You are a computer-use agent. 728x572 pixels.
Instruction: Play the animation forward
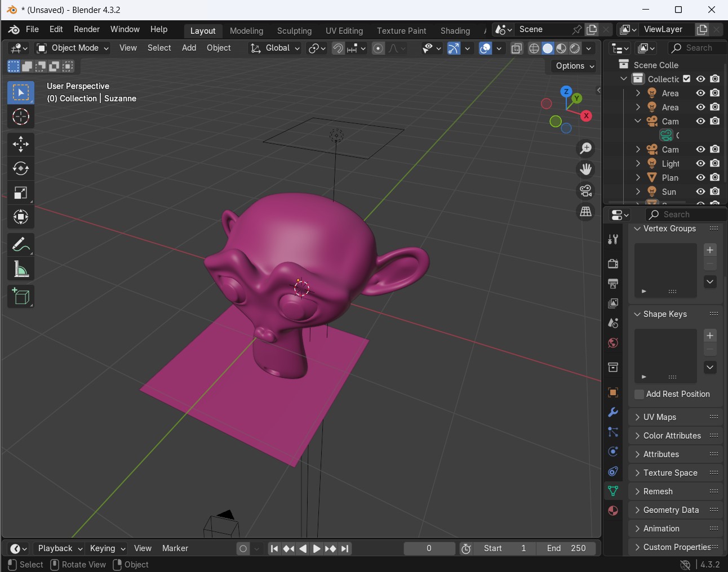pos(317,548)
